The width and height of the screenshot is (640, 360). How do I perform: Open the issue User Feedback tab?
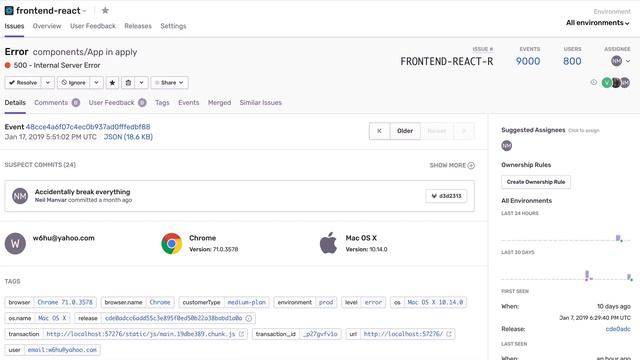pos(118,102)
